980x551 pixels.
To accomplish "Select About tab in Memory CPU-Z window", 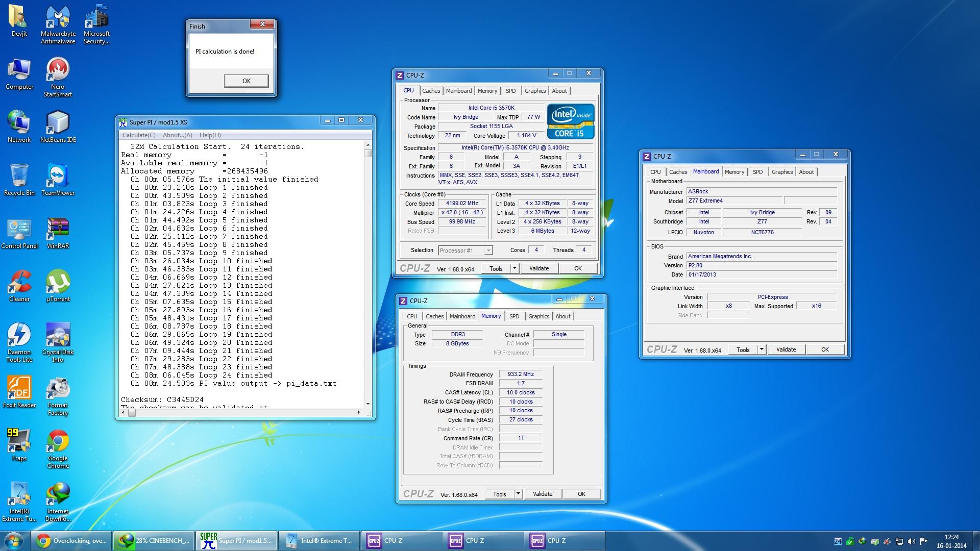I will point(563,316).
